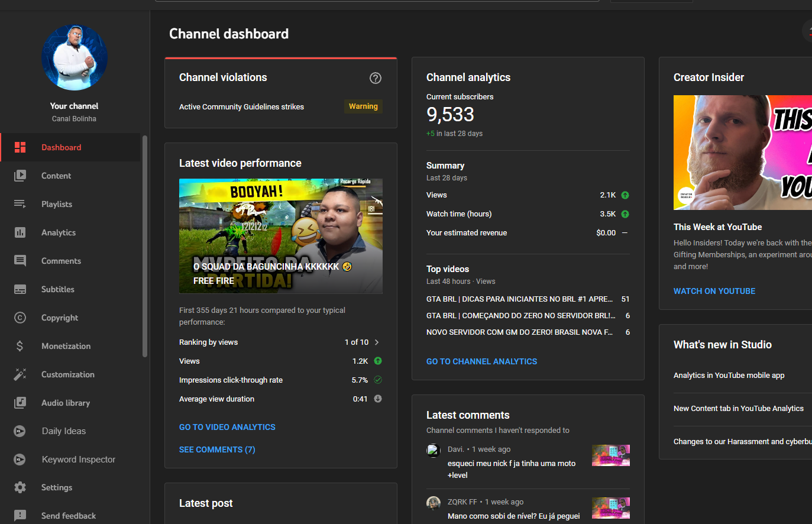The width and height of the screenshot is (812, 524).
Task: Click the green up-arrow beside analytics Views 2.1K
Action: click(x=625, y=195)
